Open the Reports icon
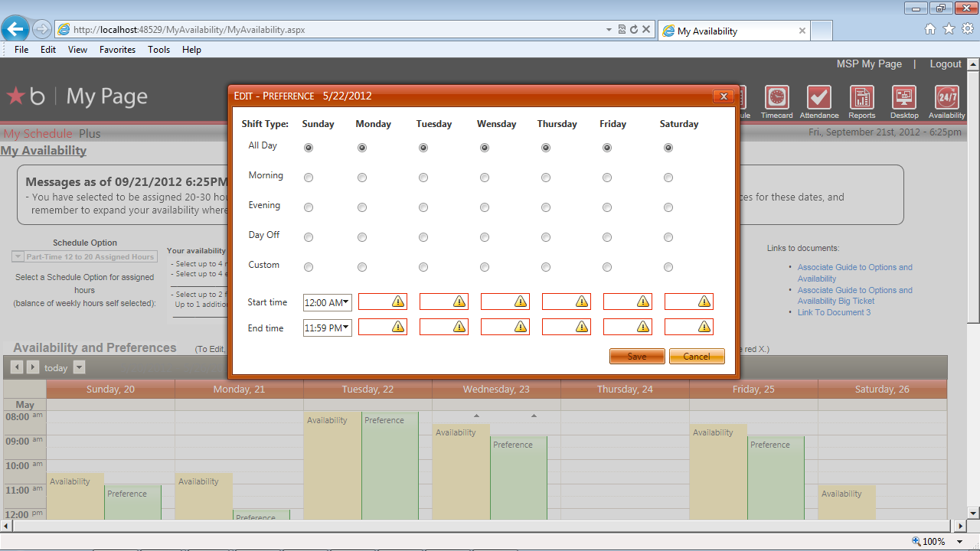 862,102
